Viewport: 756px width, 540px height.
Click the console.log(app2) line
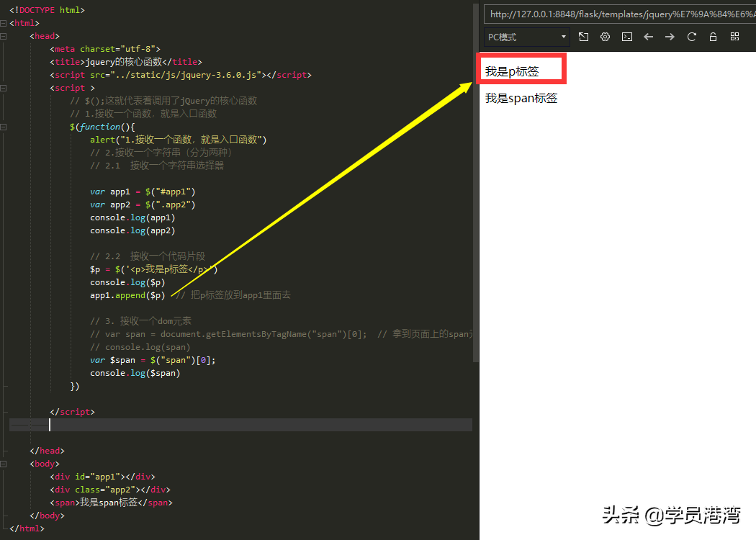(x=132, y=231)
